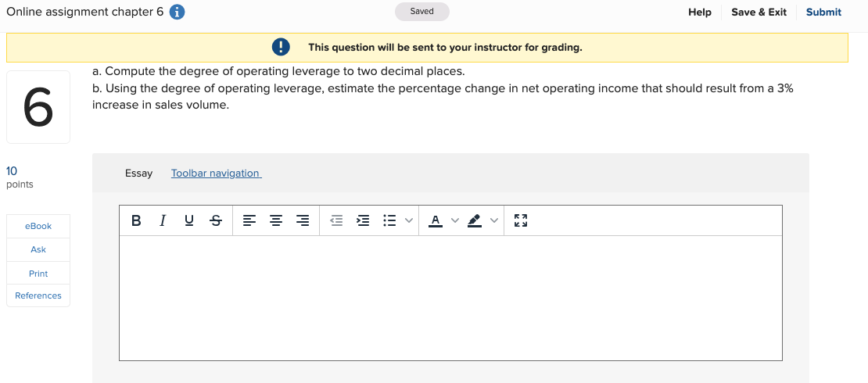The width and height of the screenshot is (868, 383).
Task: Open References in sidebar
Action: click(38, 295)
